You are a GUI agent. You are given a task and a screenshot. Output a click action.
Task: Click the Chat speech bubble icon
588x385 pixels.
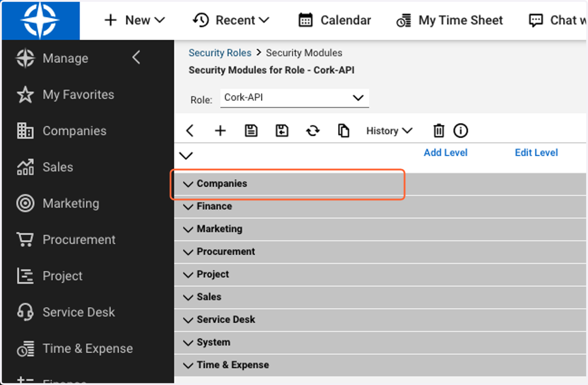click(536, 20)
